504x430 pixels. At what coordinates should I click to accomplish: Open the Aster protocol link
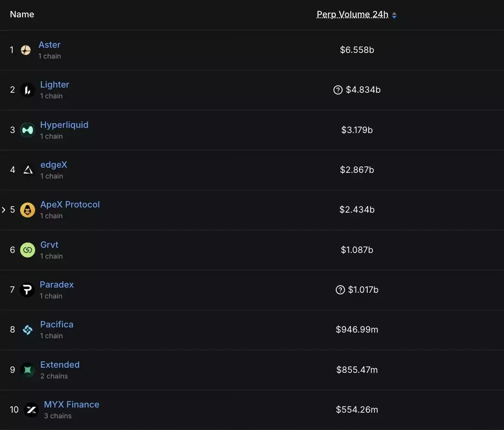tap(49, 45)
